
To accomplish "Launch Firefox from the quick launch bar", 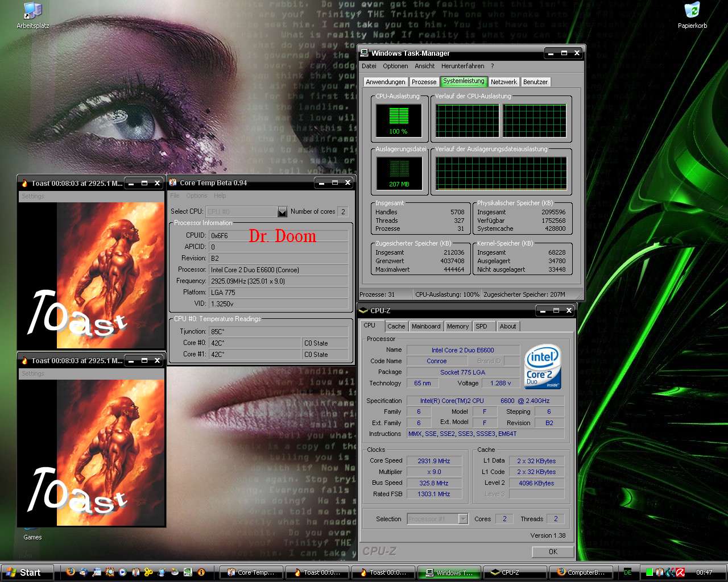I will [71, 572].
